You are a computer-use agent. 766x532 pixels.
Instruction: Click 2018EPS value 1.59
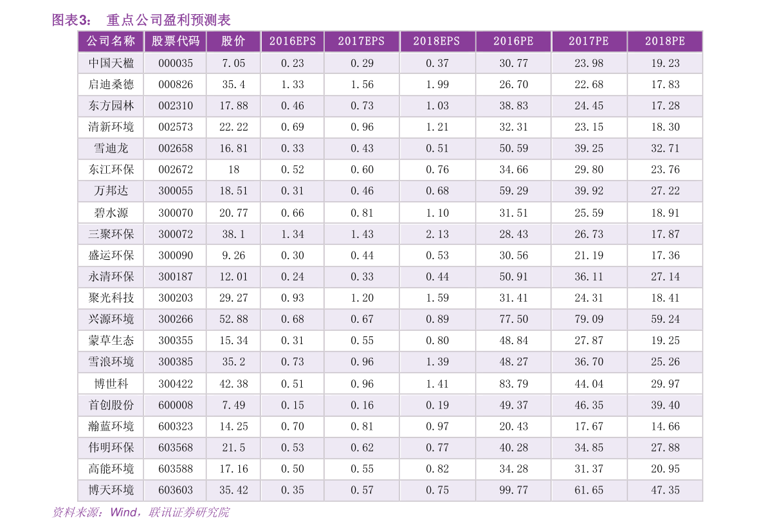tap(437, 298)
